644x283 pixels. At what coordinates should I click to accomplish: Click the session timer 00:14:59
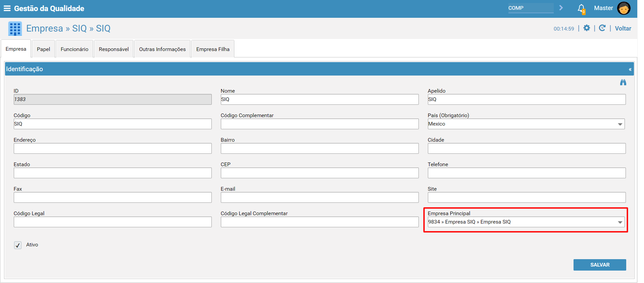(x=564, y=29)
